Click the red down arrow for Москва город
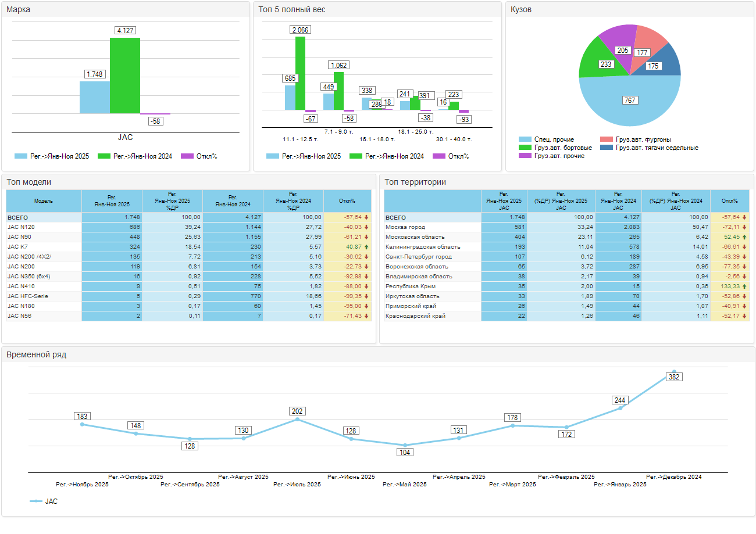The image size is (756, 534). click(744, 227)
